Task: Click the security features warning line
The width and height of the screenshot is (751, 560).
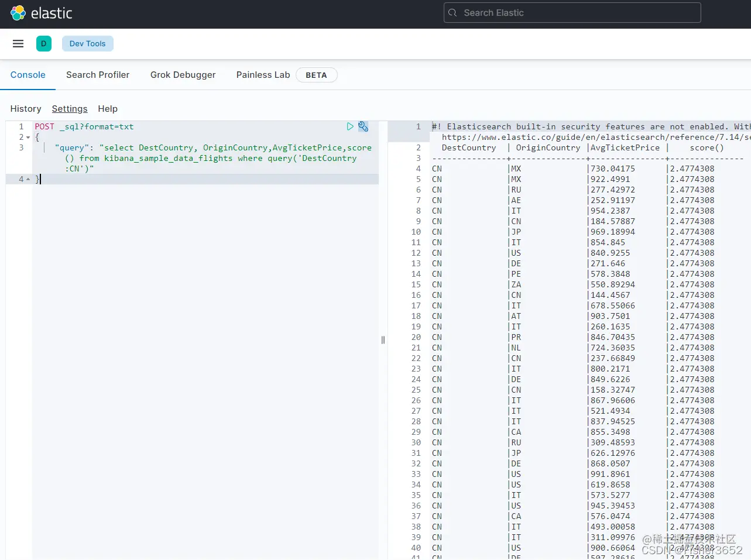Action: click(591, 126)
